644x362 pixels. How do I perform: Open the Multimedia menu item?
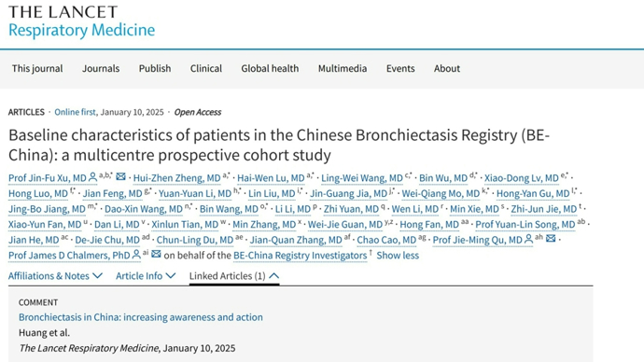click(x=343, y=68)
